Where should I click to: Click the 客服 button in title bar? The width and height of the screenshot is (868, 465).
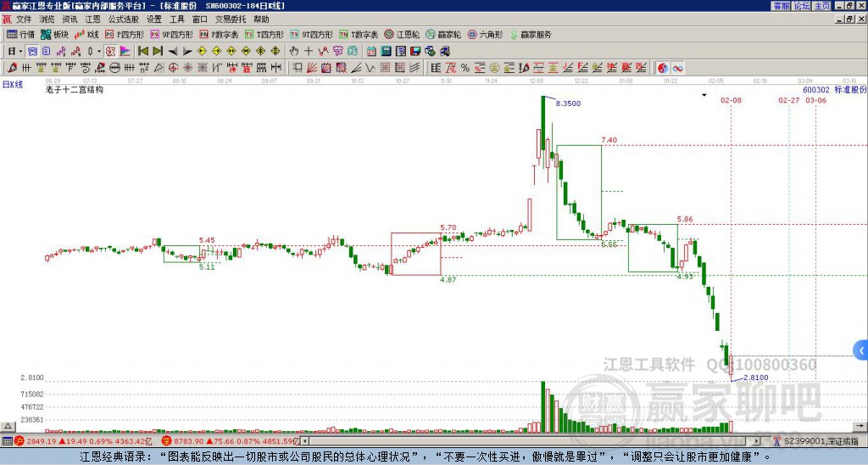click(x=781, y=6)
